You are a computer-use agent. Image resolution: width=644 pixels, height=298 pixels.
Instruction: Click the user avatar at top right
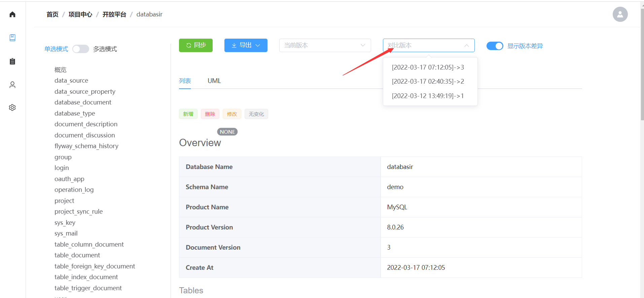(x=620, y=14)
